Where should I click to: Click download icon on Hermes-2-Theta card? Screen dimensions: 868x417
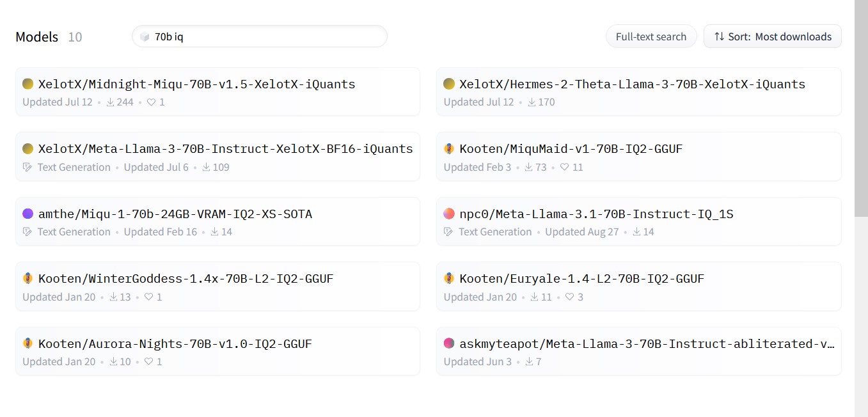[532, 102]
